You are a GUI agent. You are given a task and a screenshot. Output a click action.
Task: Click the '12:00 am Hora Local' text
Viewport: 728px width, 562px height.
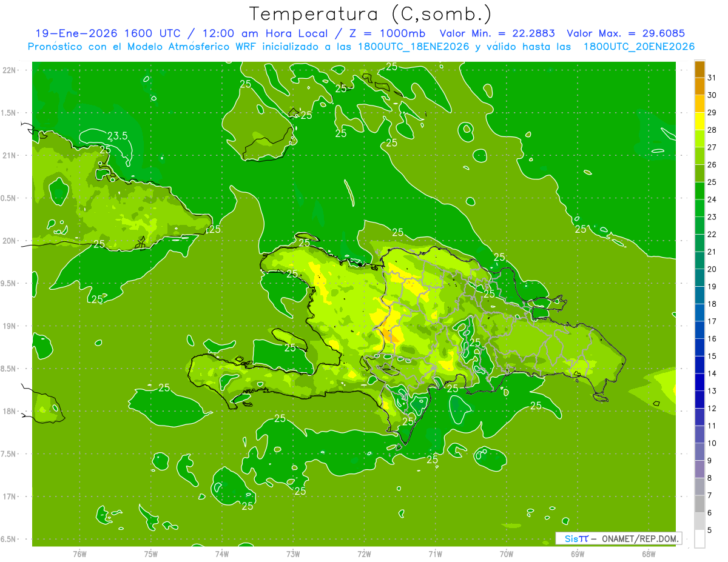(x=267, y=33)
